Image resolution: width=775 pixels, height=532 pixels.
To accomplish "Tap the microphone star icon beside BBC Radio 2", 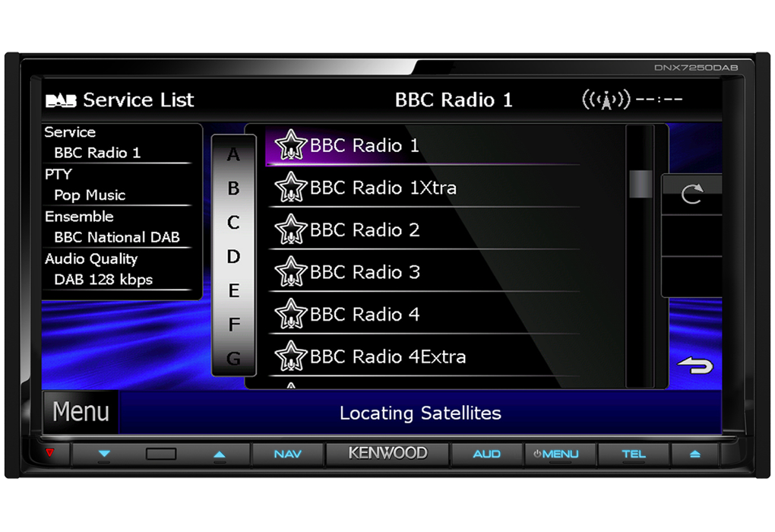I will (x=293, y=230).
